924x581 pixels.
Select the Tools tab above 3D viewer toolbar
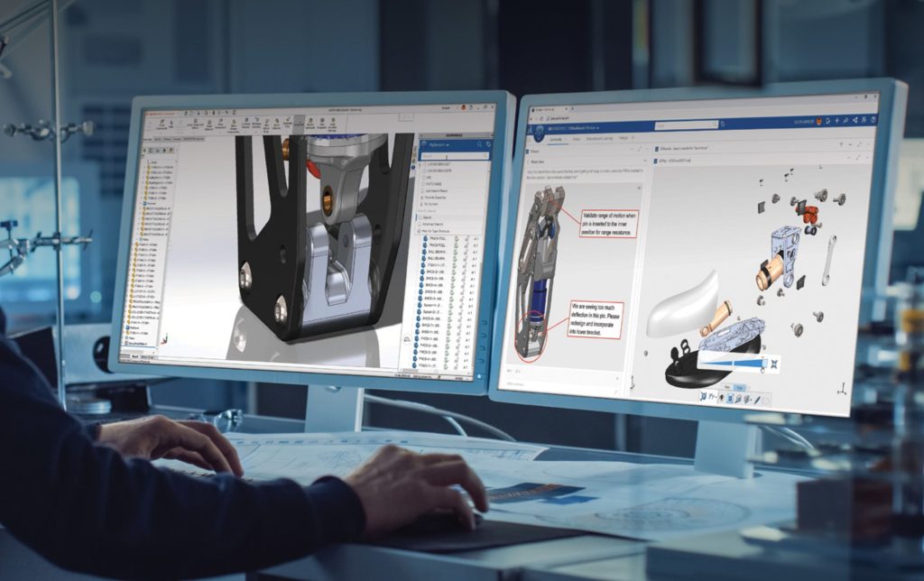pyautogui.click(x=740, y=388)
